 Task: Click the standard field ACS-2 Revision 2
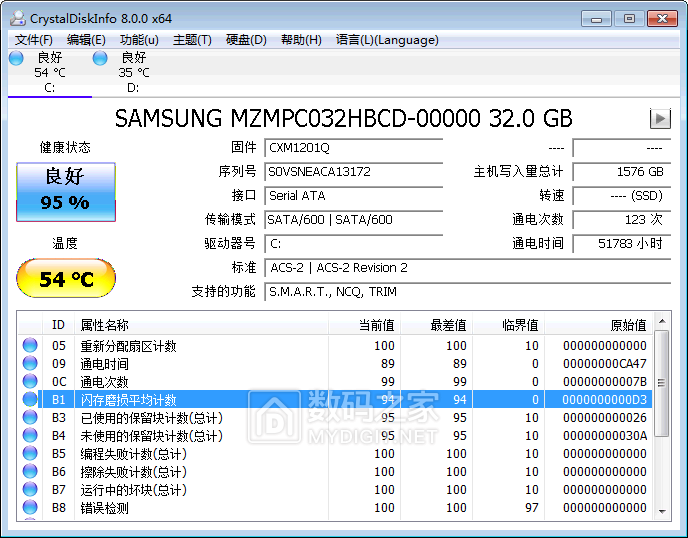click(467, 268)
